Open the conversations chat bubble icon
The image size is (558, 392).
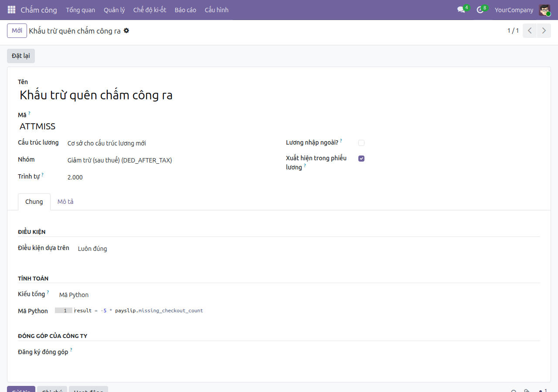tap(461, 10)
